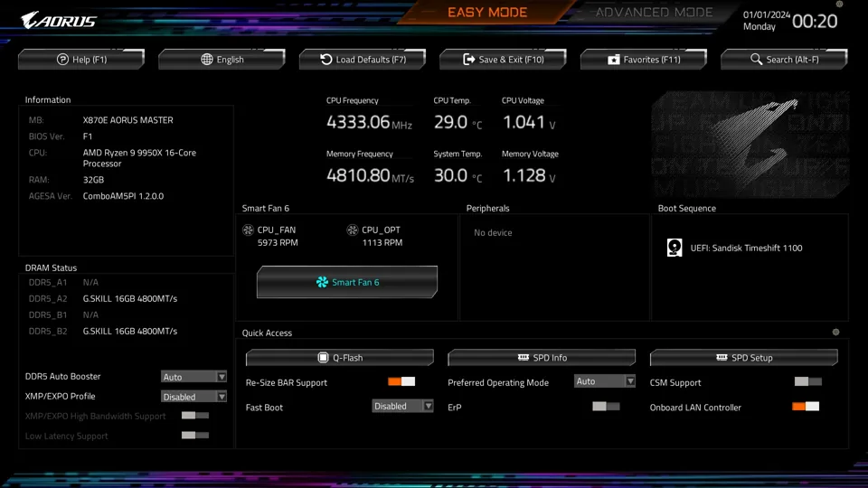Click the Load Defaults reset arrow icon
The image size is (868, 488).
[326, 60]
